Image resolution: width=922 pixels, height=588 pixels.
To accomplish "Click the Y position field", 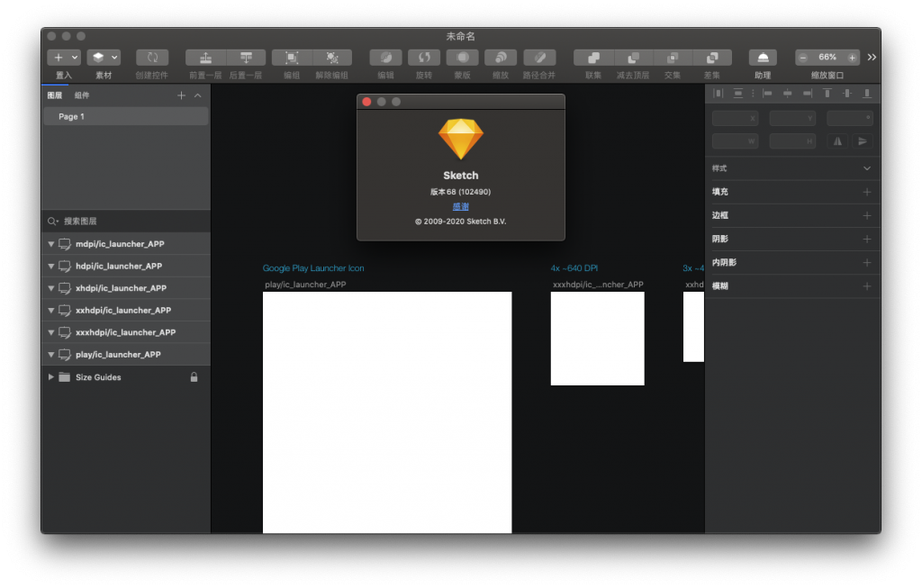I will 792,118.
